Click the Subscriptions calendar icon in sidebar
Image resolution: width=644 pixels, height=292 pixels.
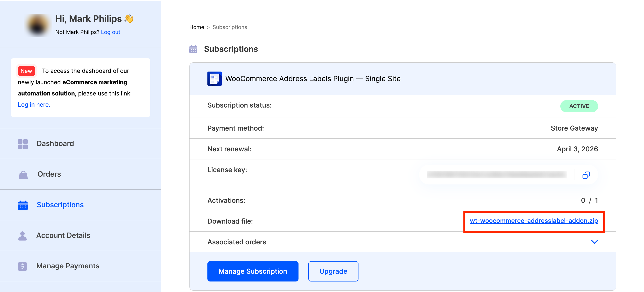[23, 205]
